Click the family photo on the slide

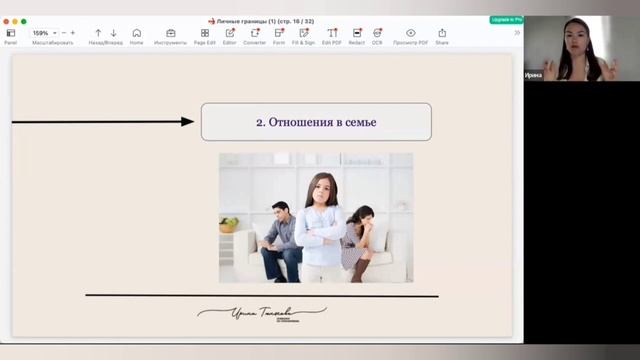[x=316, y=218]
